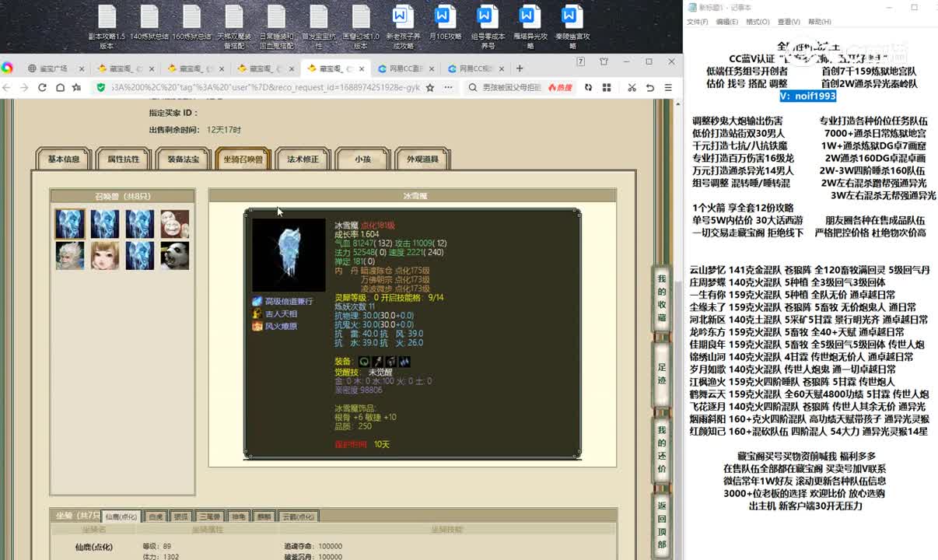Reload the page with refresh icon
The height and width of the screenshot is (560, 938).
tap(42, 88)
